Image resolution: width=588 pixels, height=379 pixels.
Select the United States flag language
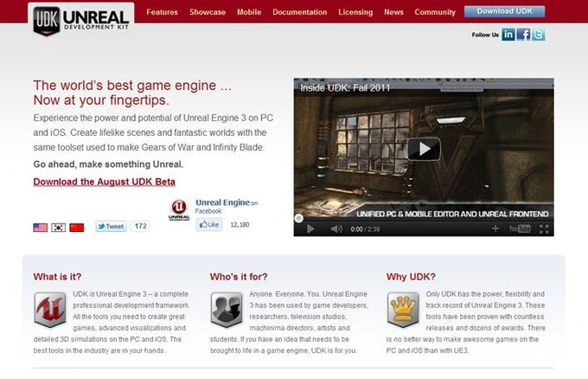40,228
